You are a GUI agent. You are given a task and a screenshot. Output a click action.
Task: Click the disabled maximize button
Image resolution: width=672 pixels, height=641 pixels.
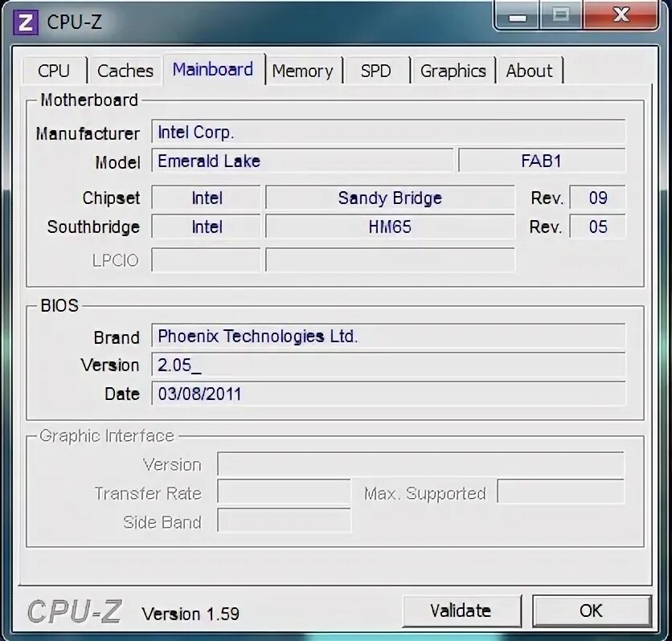pos(561,15)
